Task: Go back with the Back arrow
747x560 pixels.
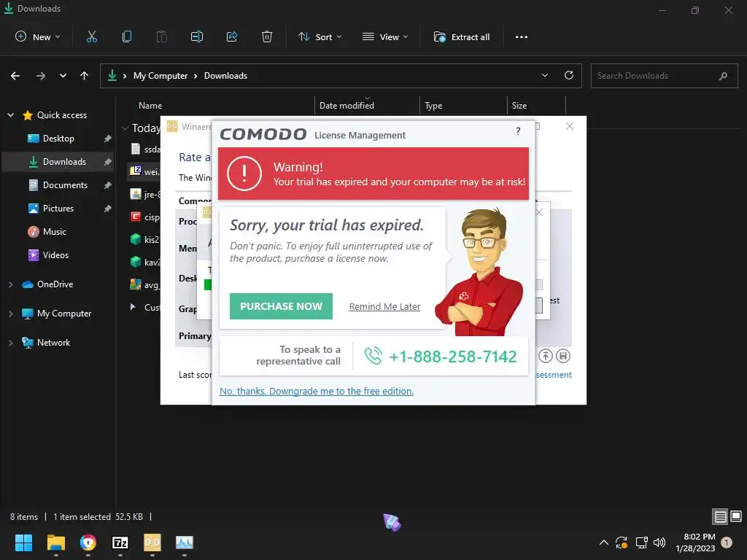Action: [15, 76]
